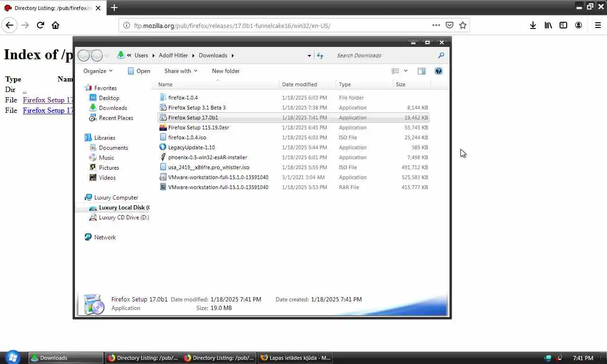The width and height of the screenshot is (607, 364).
Task: Select Network in navigation pane
Action: point(100,237)
